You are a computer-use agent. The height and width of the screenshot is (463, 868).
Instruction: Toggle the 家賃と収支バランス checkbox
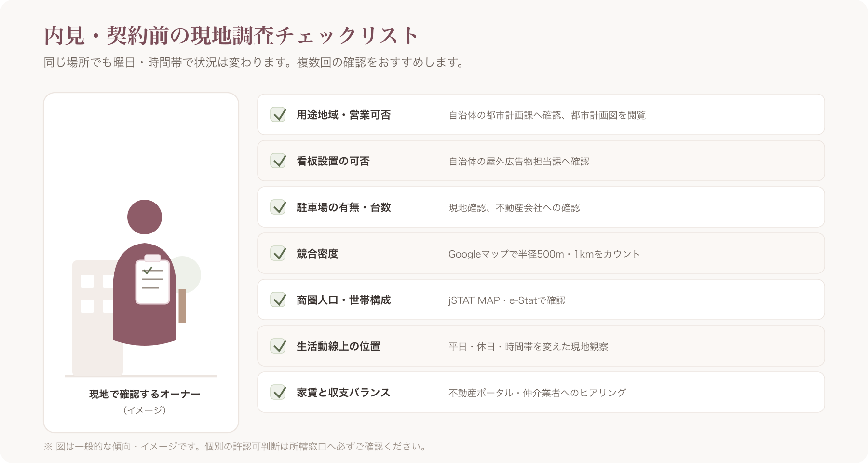point(278,392)
